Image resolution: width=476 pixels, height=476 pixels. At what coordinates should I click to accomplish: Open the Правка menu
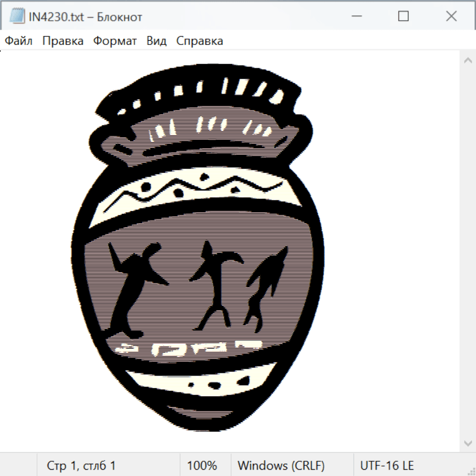point(62,41)
